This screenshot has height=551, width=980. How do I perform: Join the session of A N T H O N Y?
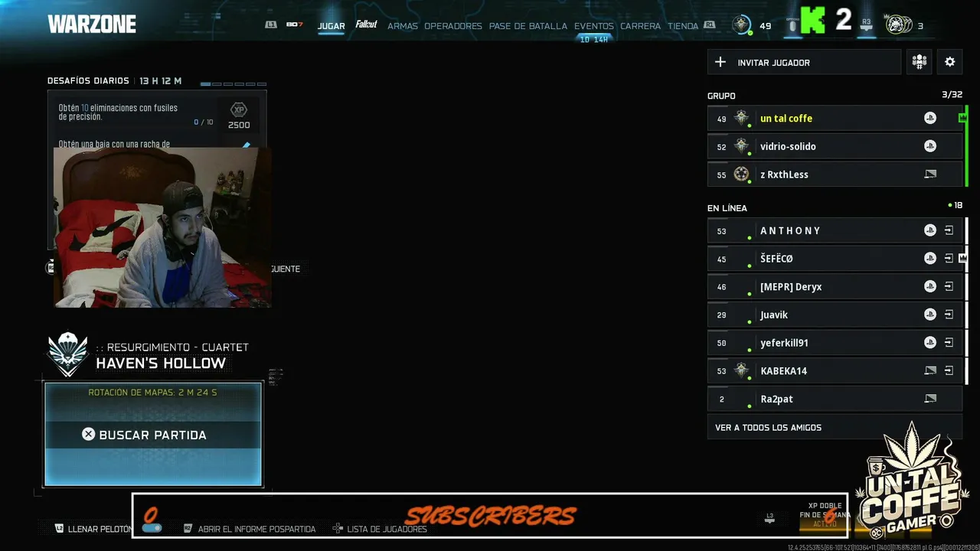click(x=949, y=230)
